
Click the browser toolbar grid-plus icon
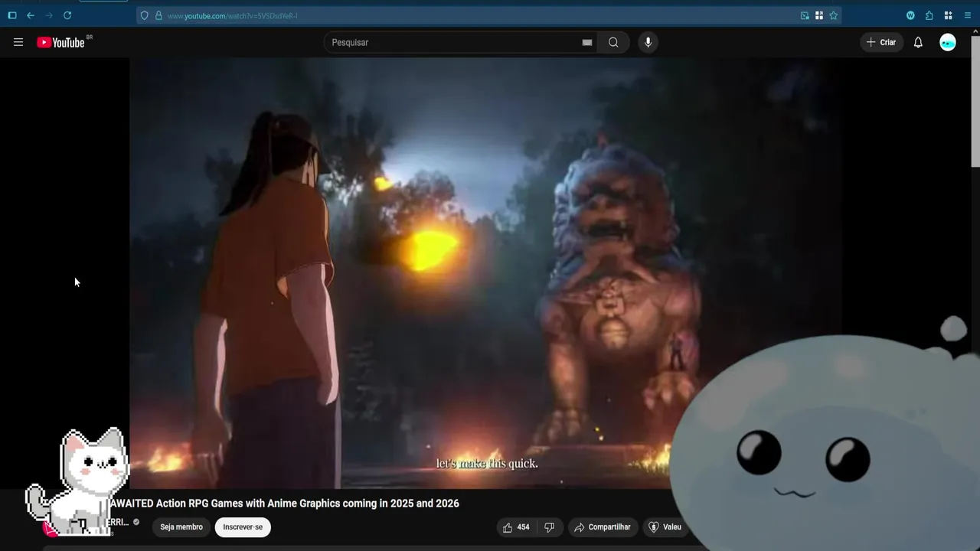point(948,15)
